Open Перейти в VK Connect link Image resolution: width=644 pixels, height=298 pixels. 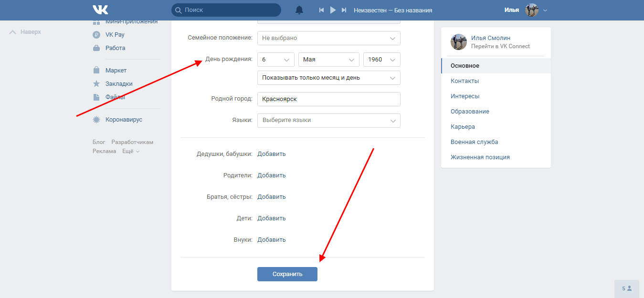tap(500, 46)
